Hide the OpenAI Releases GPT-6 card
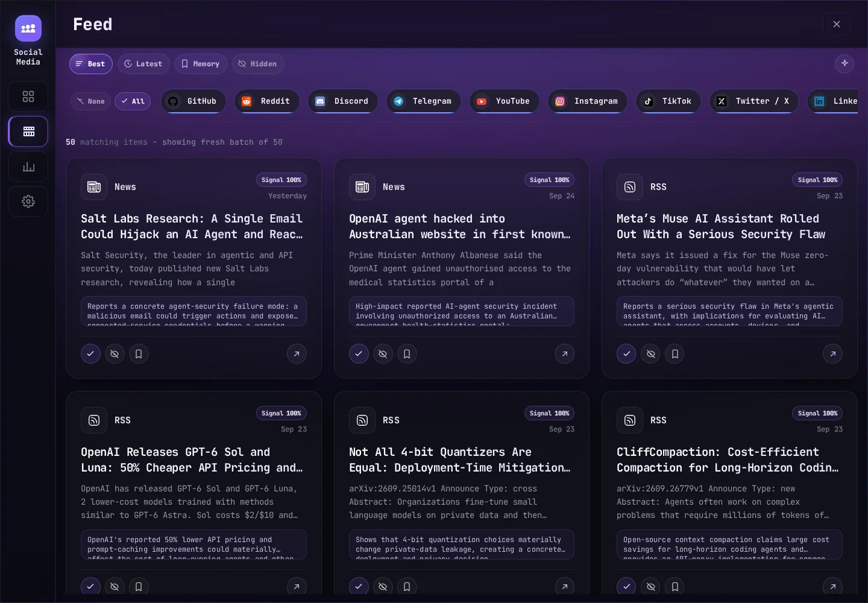 pyautogui.click(x=115, y=586)
